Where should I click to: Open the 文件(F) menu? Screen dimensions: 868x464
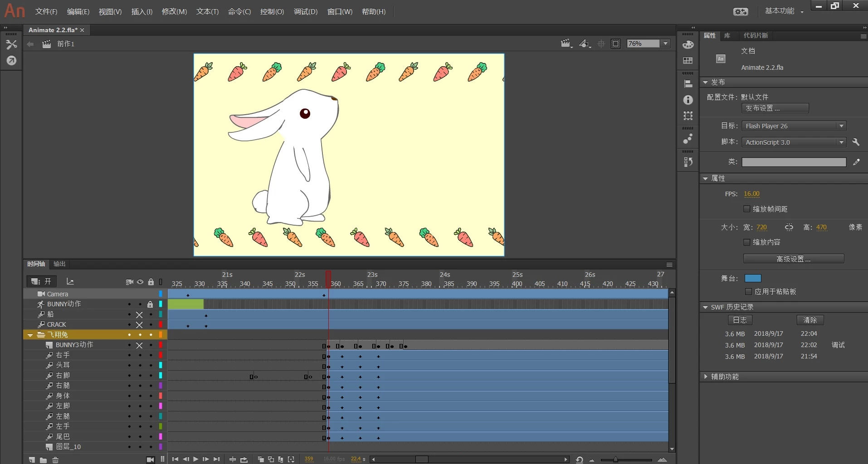pyautogui.click(x=46, y=11)
